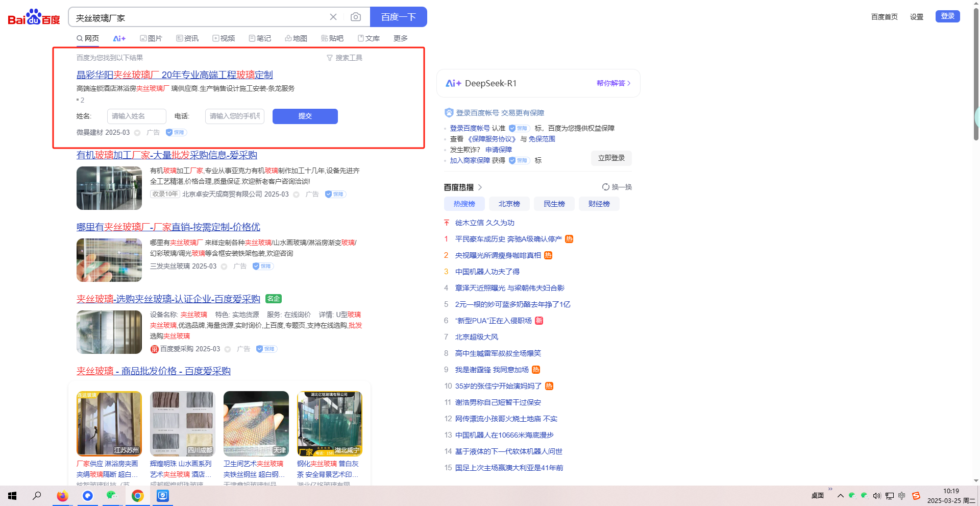Click the 申请保障 link
This screenshot has height=506, width=980.
[499, 150]
